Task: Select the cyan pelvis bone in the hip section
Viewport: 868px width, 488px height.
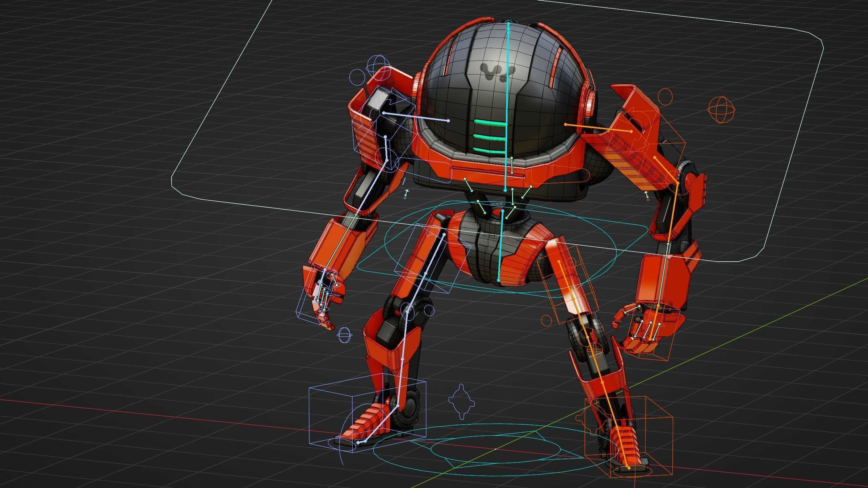Action: tap(500, 245)
